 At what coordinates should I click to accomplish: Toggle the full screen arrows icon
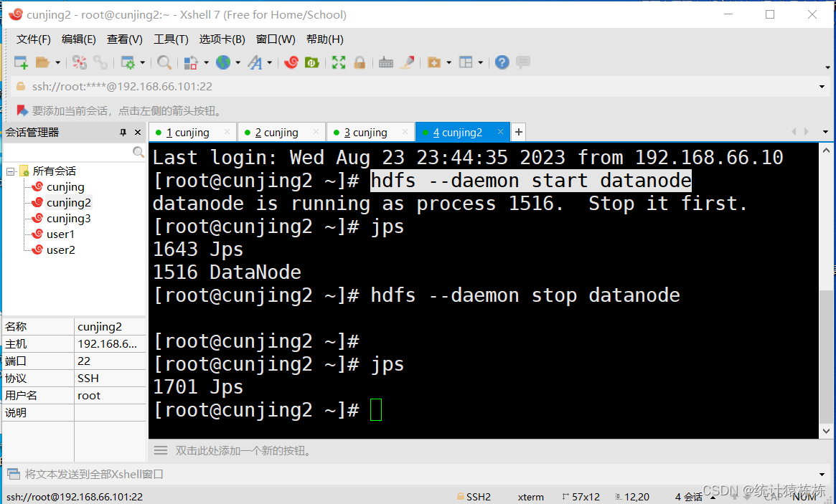339,62
